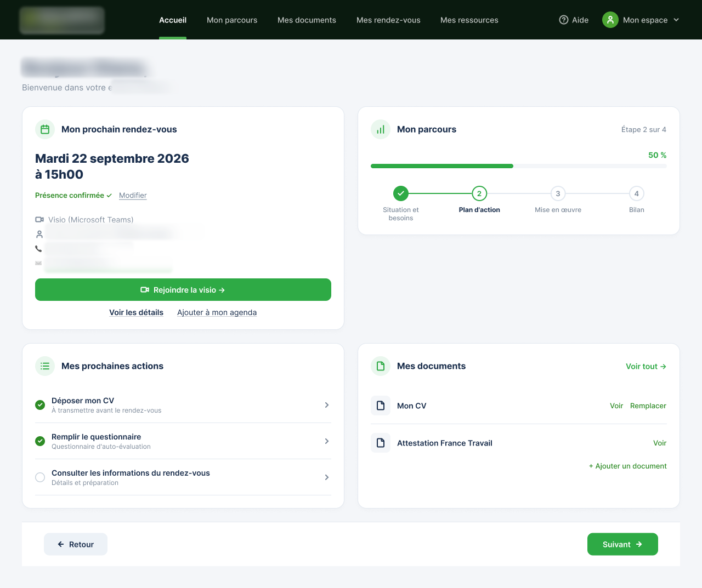The width and height of the screenshot is (702, 588).
Task: Click the file icon next to Attestation France Travail
Action: pyautogui.click(x=381, y=443)
